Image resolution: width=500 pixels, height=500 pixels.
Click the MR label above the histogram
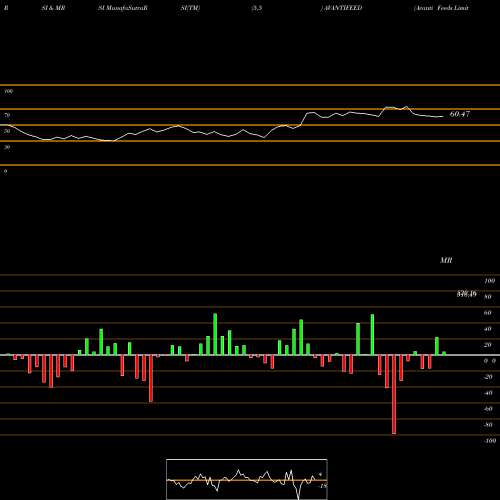(x=446, y=260)
